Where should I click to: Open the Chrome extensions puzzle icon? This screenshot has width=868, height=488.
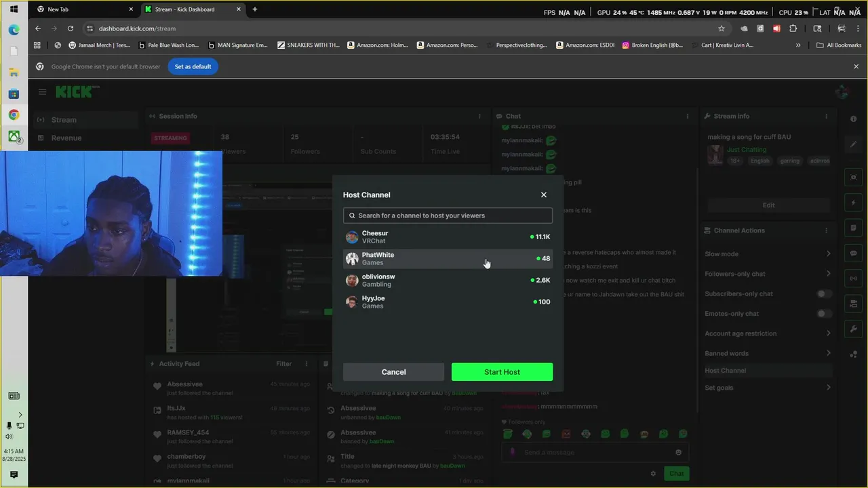point(793,28)
